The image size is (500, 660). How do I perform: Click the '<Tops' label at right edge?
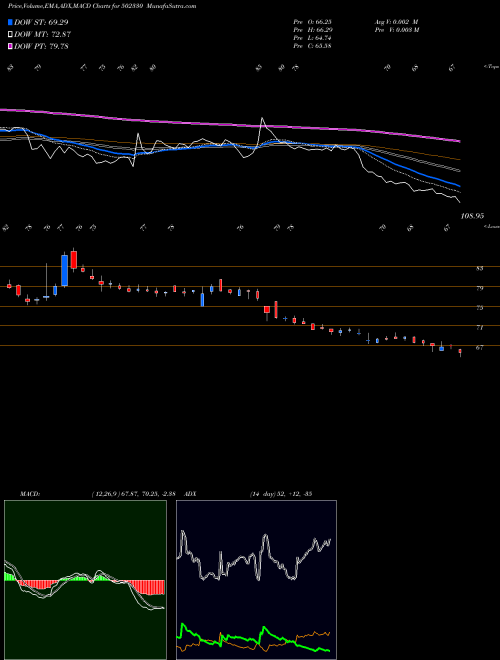point(492,67)
